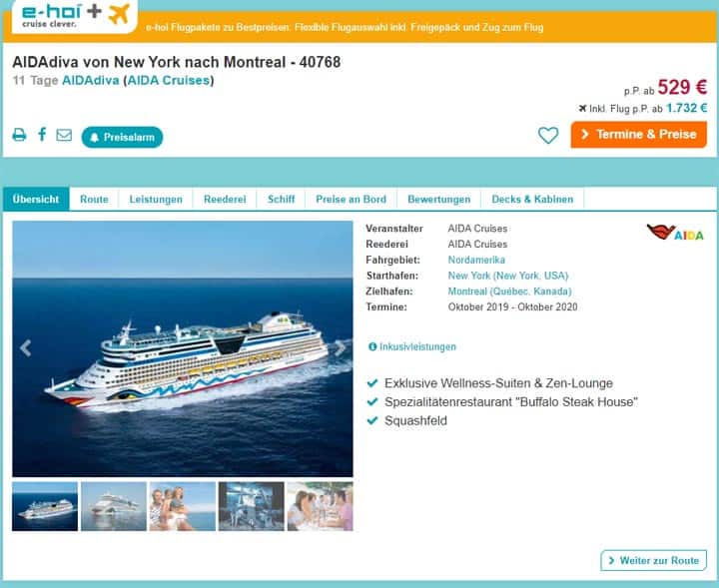719x588 pixels.
Task: Activate the Preisalarm bell button
Action: [x=122, y=137]
